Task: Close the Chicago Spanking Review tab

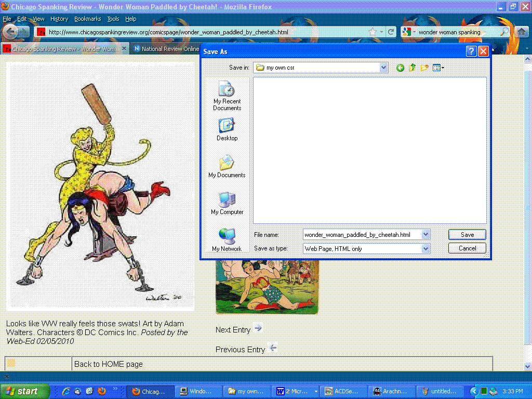Action: click(124, 48)
